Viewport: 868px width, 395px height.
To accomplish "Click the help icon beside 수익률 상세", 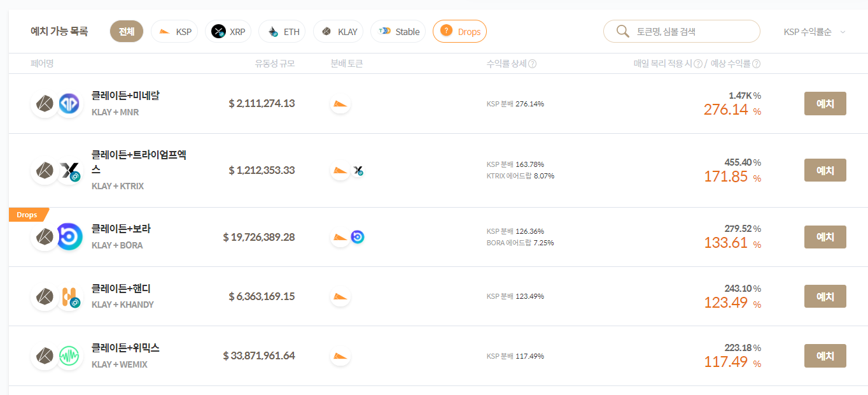I will point(533,64).
